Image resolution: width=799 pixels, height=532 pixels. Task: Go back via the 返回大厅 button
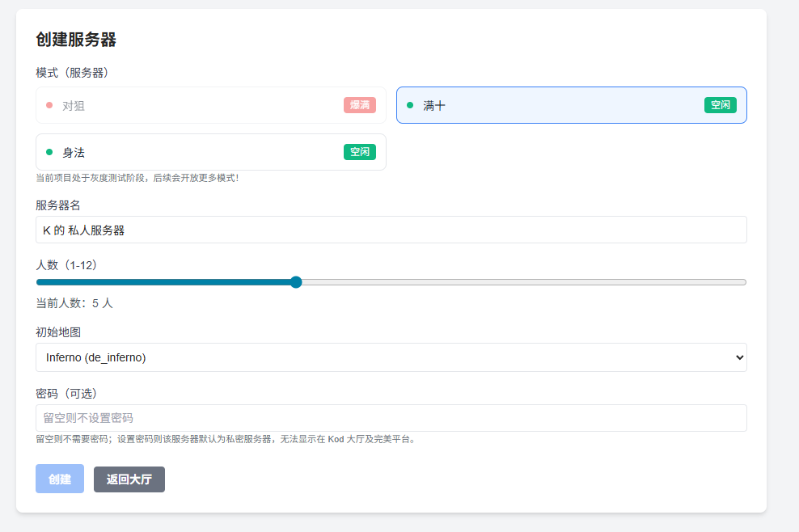pos(129,479)
